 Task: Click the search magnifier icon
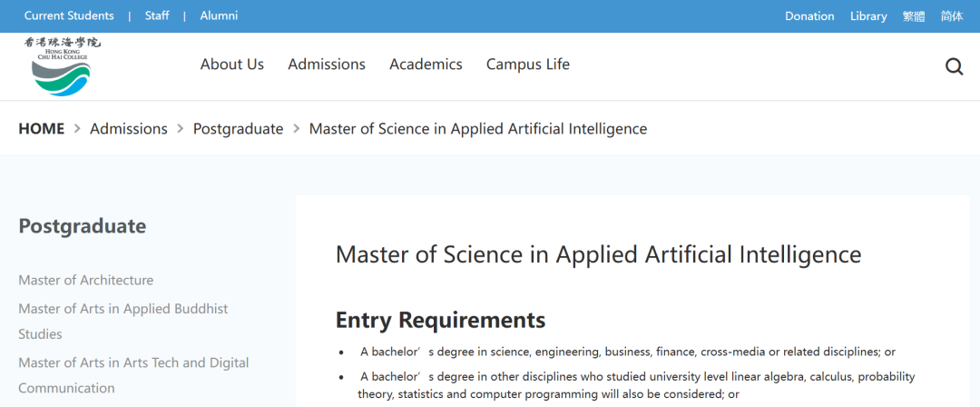954,65
